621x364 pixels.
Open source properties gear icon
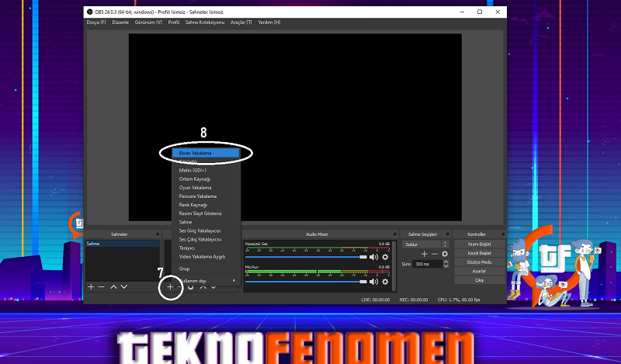pyautogui.click(x=191, y=287)
